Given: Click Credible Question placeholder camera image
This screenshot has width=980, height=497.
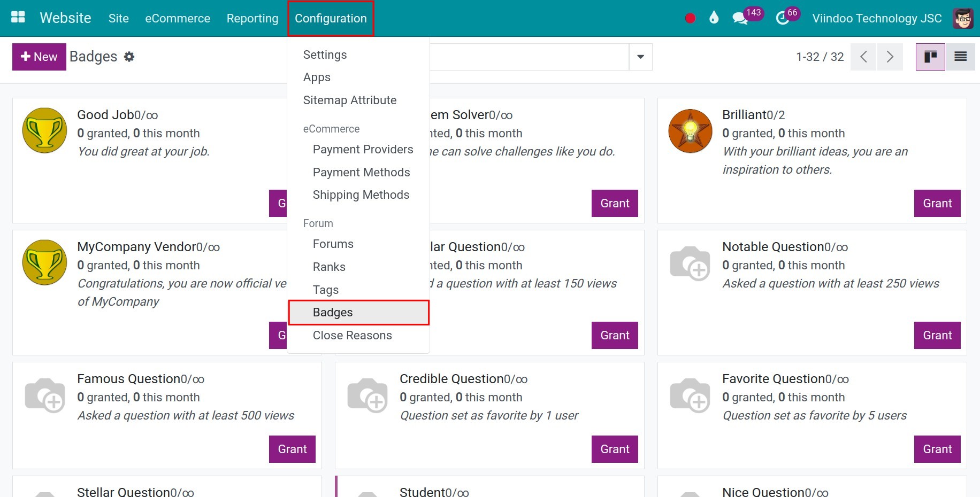Looking at the screenshot, I should click(367, 395).
